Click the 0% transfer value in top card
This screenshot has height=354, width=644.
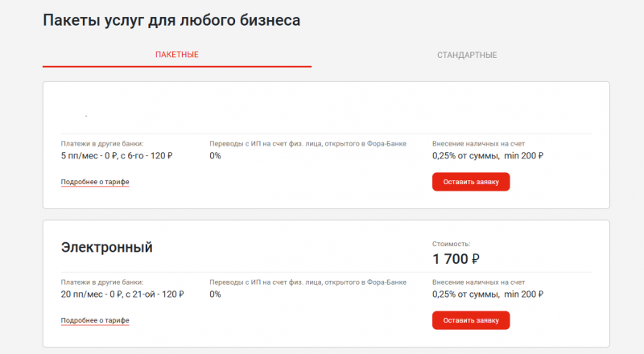click(215, 155)
